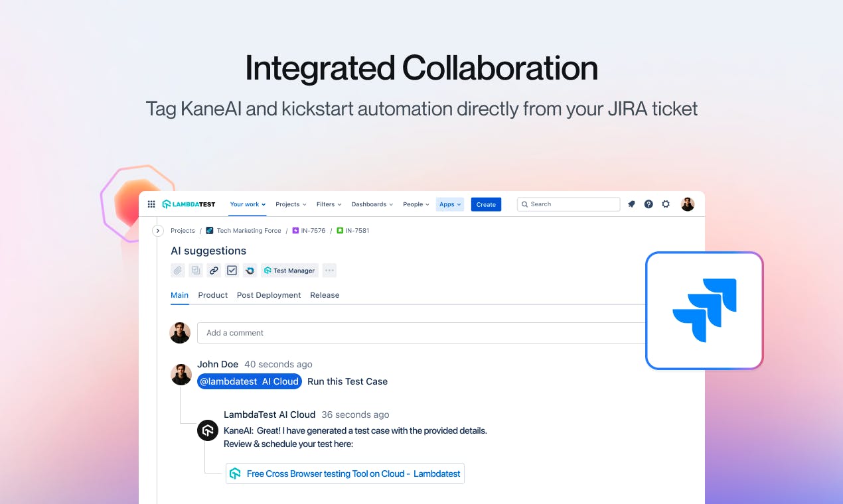Image resolution: width=843 pixels, height=504 pixels.
Task: Click the attach paperclip icon
Action: pyautogui.click(x=178, y=271)
